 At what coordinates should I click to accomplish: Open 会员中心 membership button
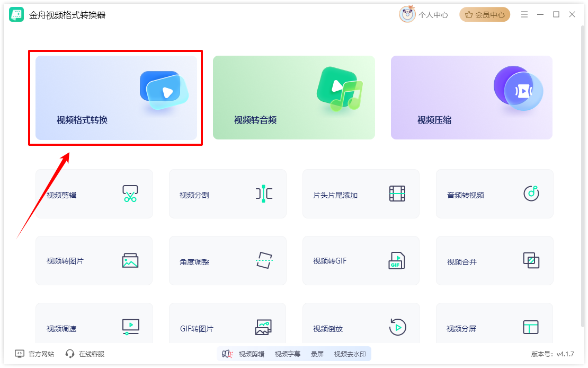pyautogui.click(x=485, y=15)
